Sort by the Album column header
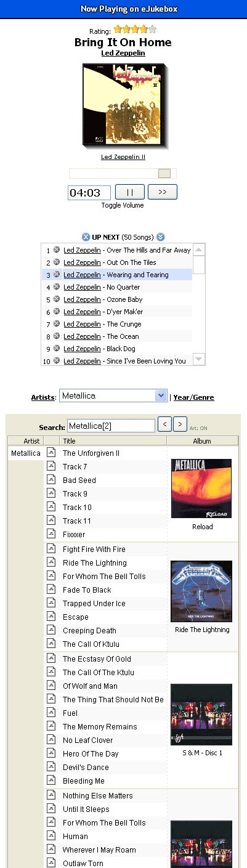 (202, 441)
